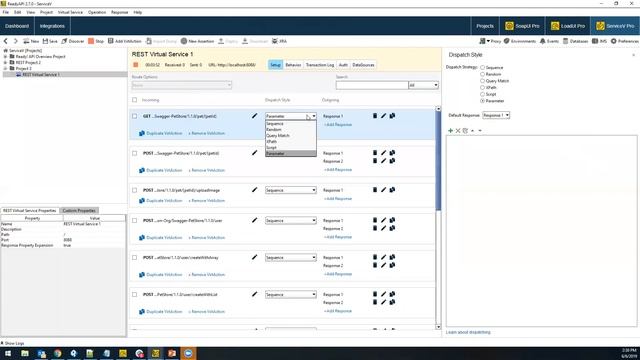Viewport: 640px width, 360px height.
Task: Switch to SoapUI Pro product
Action: tap(522, 26)
